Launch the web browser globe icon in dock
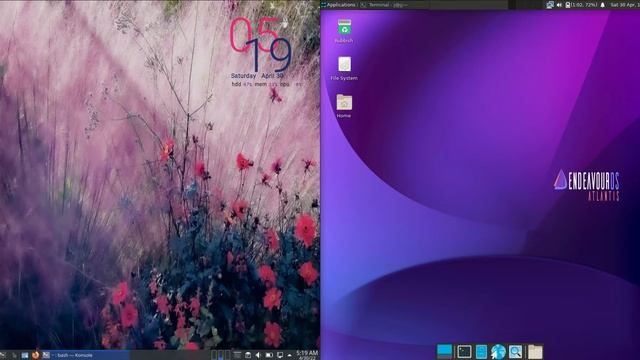Image resolution: width=640 pixels, height=360 pixels. 498,351
